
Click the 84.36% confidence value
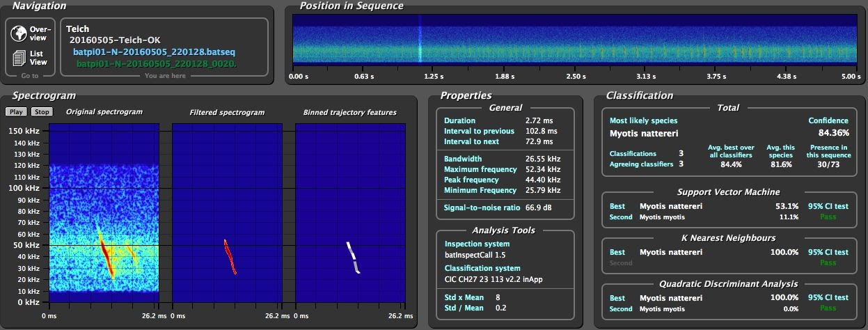[833, 133]
